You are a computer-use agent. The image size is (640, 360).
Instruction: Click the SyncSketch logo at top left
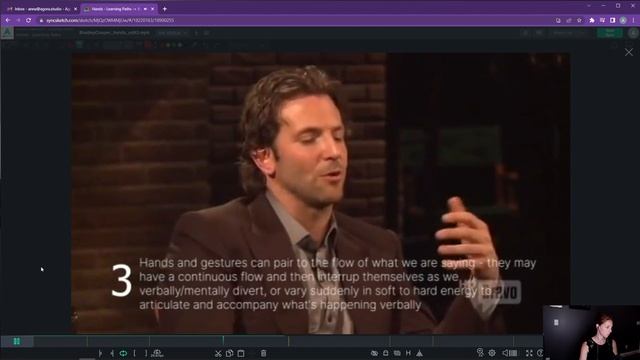click(x=7, y=33)
